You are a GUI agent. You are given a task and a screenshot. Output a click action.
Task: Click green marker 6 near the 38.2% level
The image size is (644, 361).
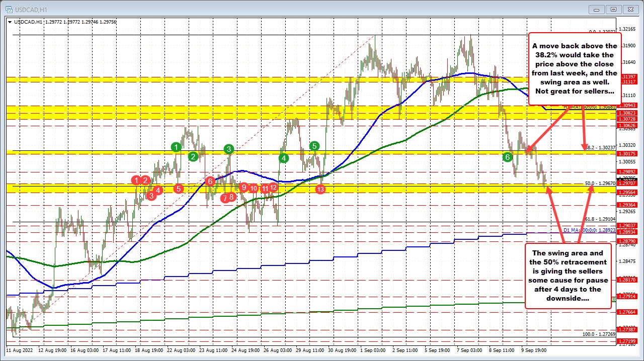[x=507, y=157]
